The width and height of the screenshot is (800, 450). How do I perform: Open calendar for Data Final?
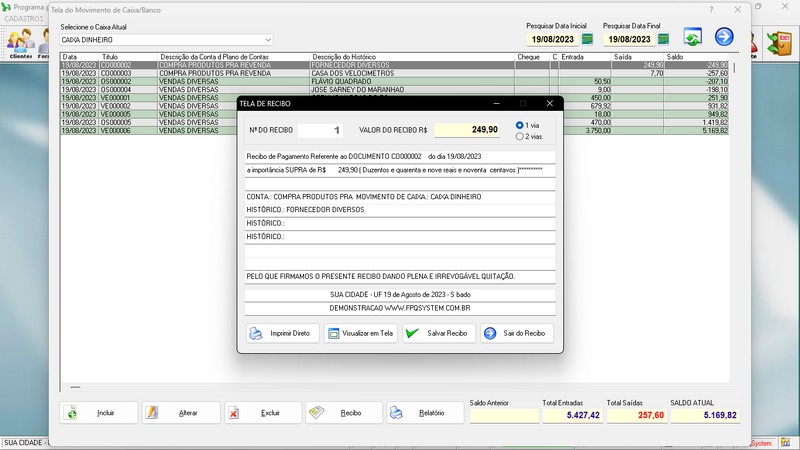tap(664, 39)
